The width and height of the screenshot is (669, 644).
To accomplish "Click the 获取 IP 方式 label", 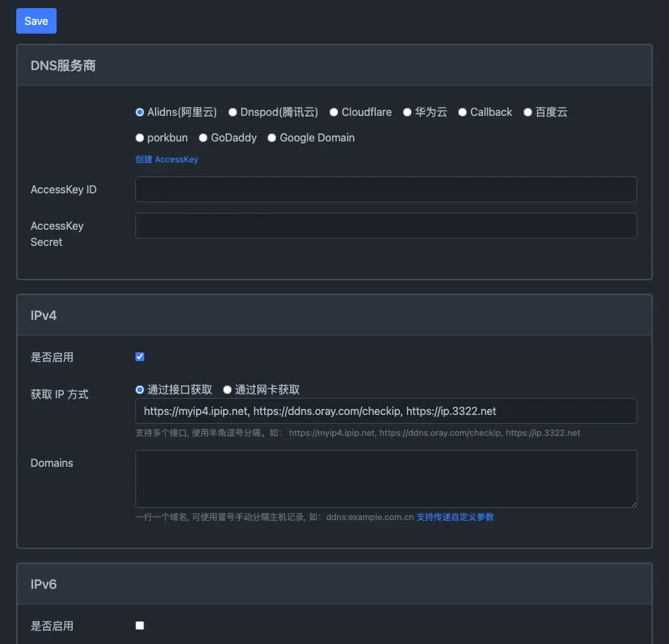I will point(60,394).
